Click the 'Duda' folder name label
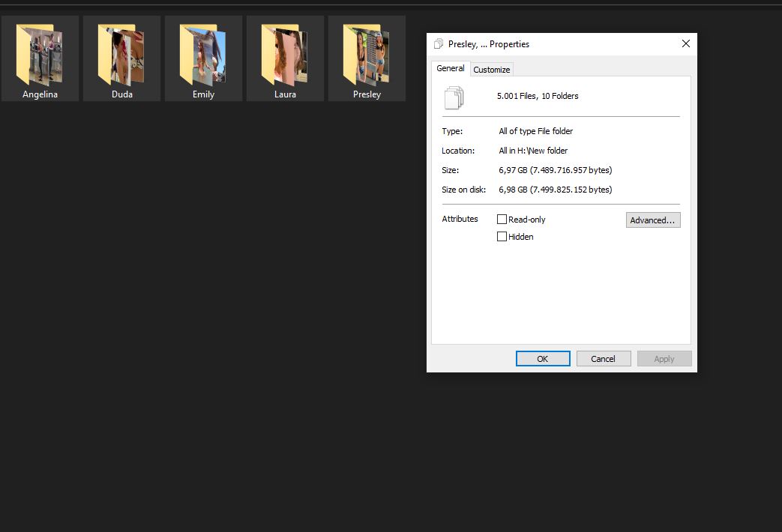 [x=122, y=94]
